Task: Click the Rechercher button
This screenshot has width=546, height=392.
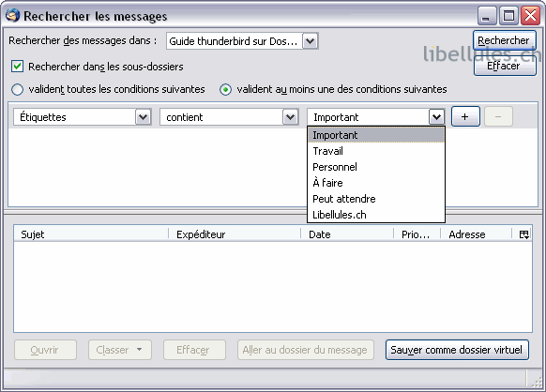Action: [504, 40]
